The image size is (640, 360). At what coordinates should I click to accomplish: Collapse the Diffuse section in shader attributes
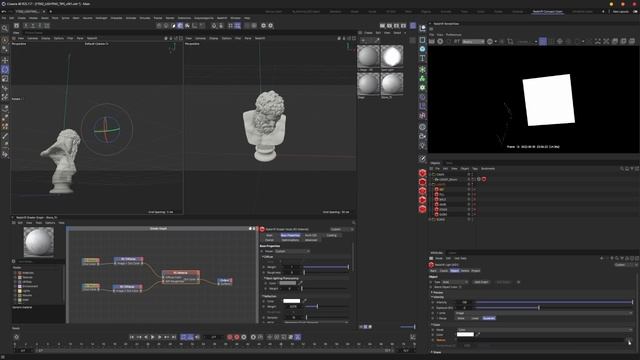coord(263,257)
